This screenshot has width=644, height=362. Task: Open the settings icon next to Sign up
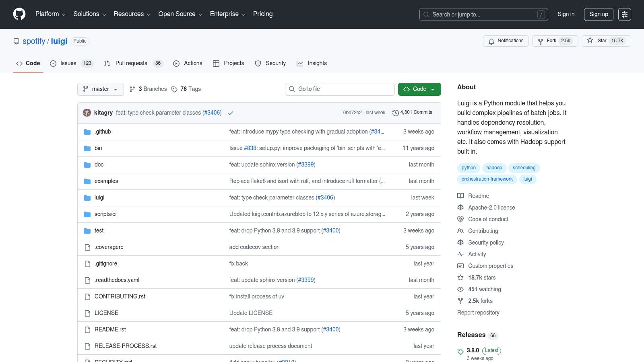click(625, 14)
